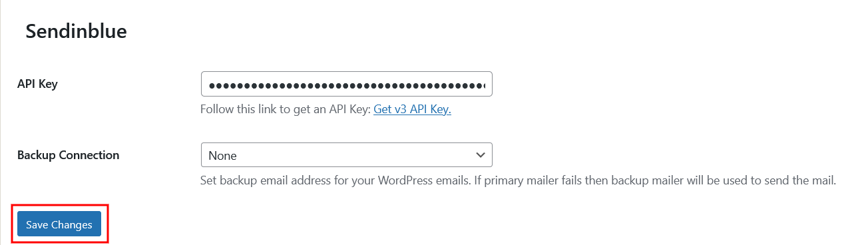868x245 pixels.
Task: Submit the Sendinblue settings with the blue button
Action: pyautogui.click(x=59, y=224)
